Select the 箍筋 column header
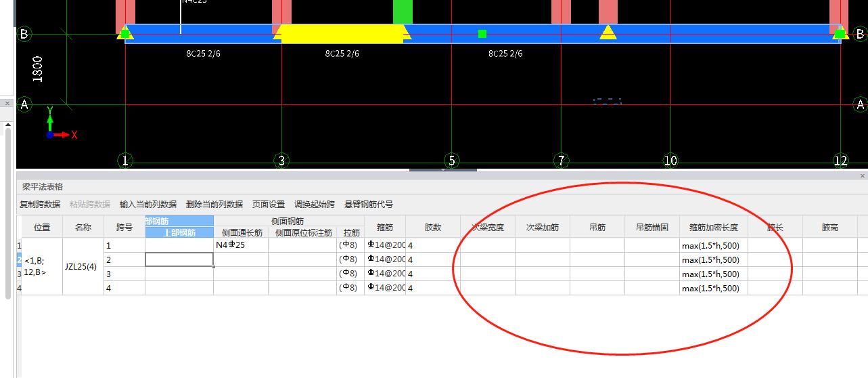The width and height of the screenshot is (868, 378). (385, 227)
